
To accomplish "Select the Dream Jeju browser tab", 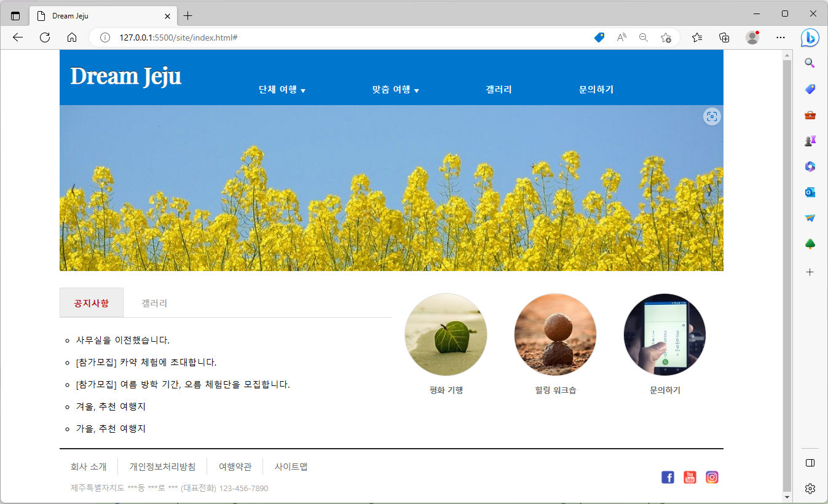I will click(103, 16).
